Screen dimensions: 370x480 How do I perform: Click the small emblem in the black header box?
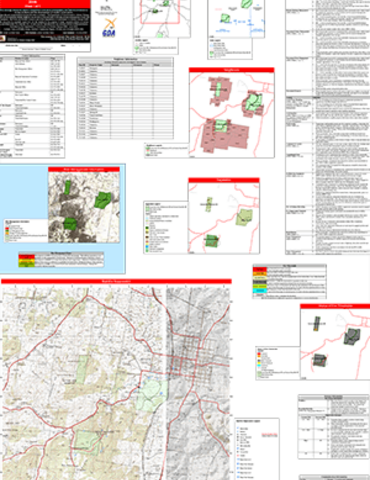coord(3,39)
